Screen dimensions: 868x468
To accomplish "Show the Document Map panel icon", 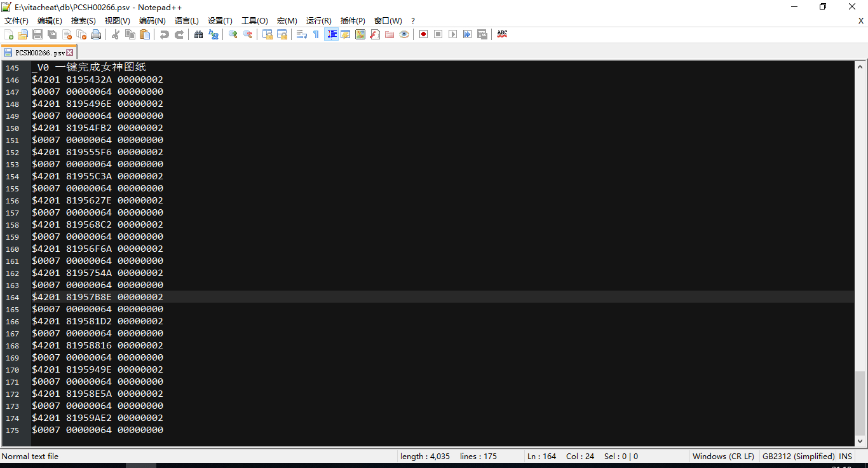I will 360,34.
